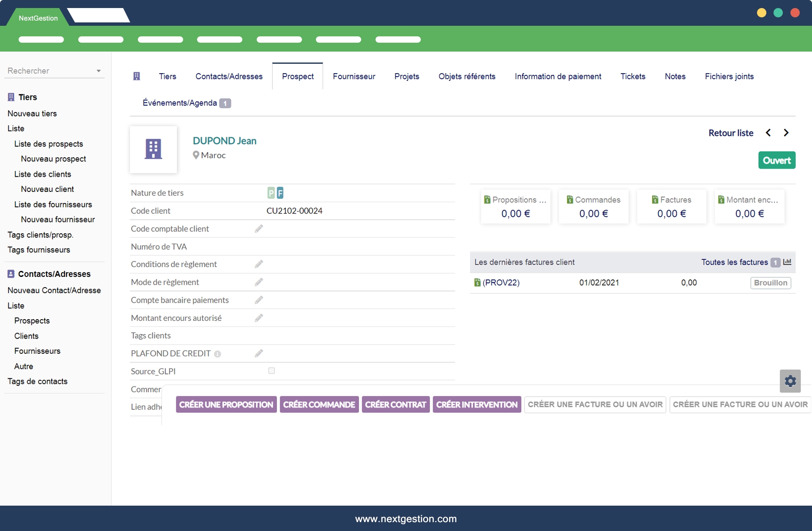Viewport: 812px width, 531px height.
Task: Go to previous record chevron
Action: (x=768, y=133)
